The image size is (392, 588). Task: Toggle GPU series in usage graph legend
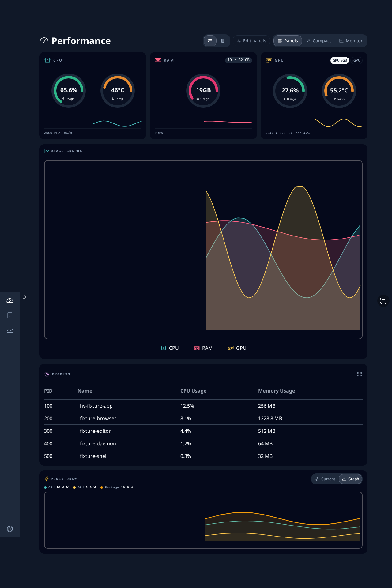(x=237, y=348)
